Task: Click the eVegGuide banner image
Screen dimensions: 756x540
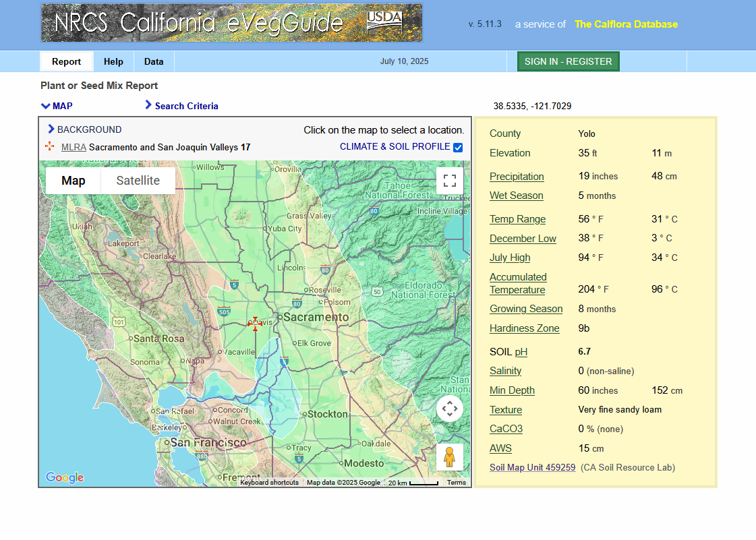Action: [202, 22]
